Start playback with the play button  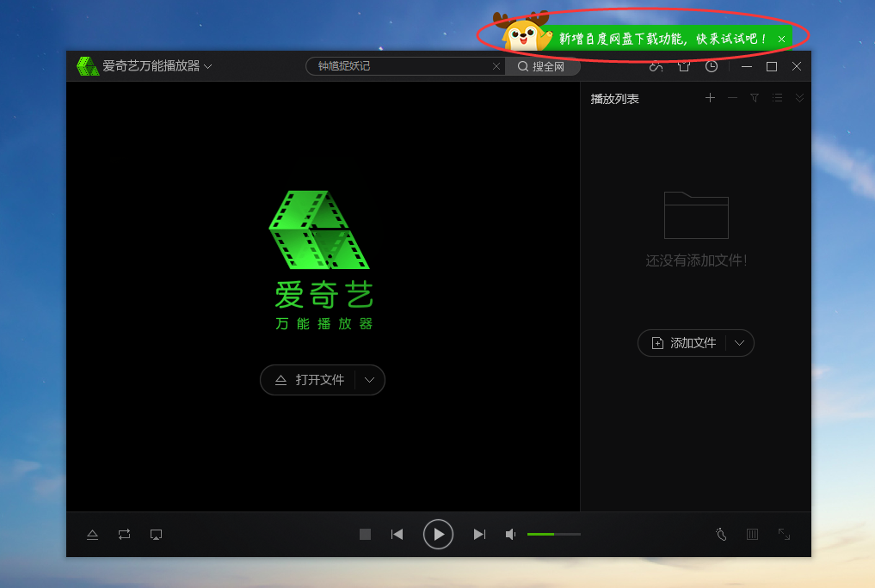tap(438, 534)
